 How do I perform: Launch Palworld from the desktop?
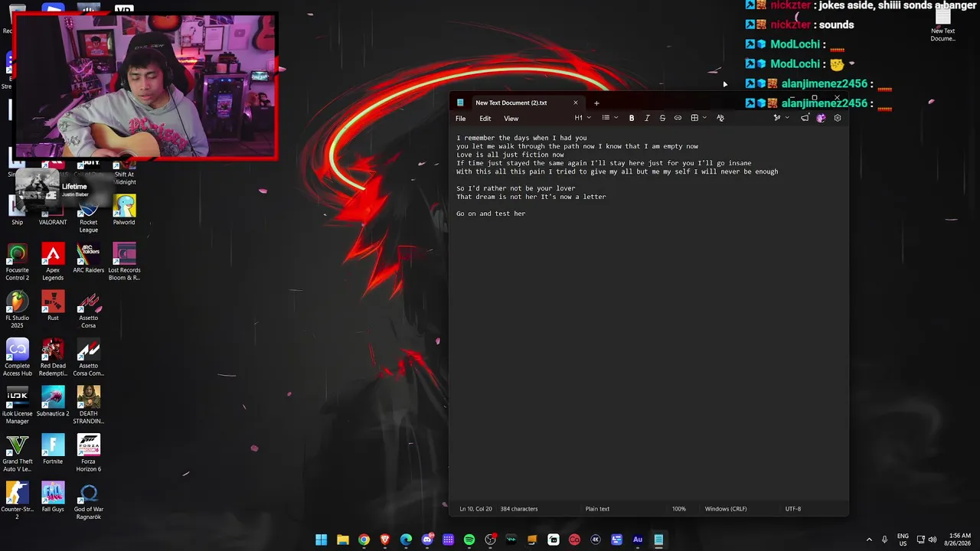coord(124,210)
